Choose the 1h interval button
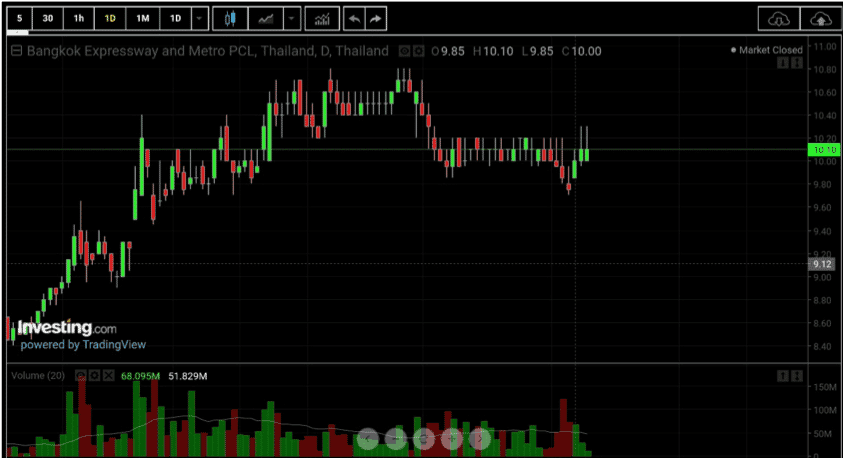The image size is (843, 458). (x=79, y=19)
